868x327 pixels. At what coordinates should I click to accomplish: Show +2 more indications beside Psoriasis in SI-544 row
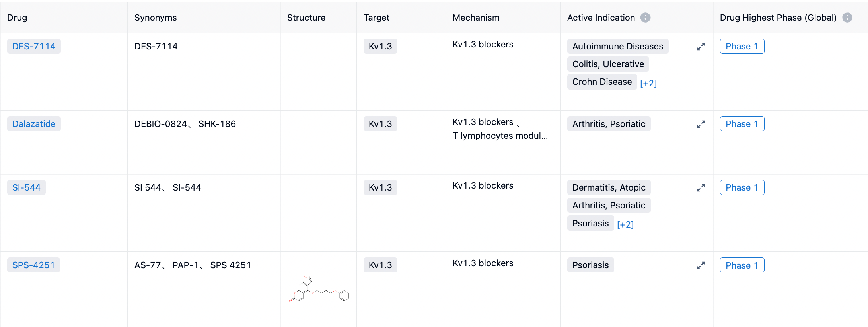pos(625,224)
